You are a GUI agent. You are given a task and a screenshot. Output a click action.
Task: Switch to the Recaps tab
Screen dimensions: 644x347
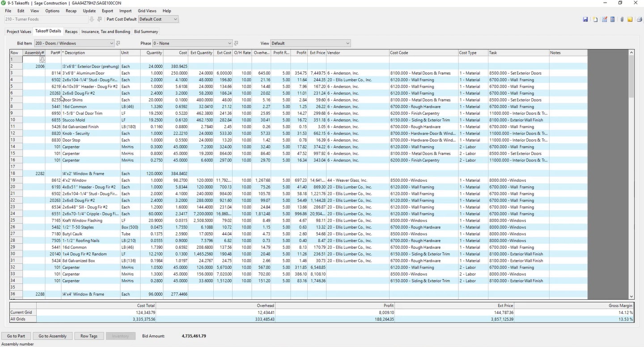click(x=71, y=32)
